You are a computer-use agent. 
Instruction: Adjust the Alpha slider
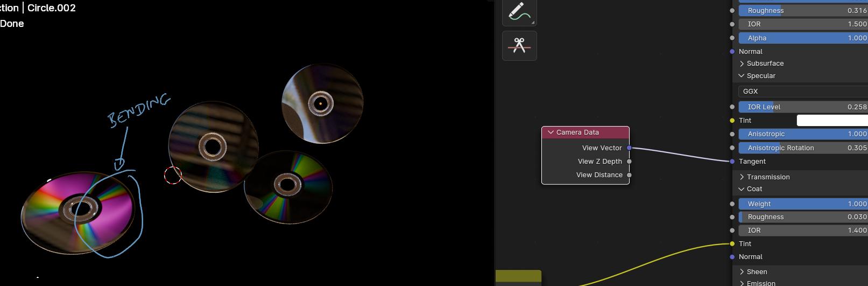(x=803, y=38)
